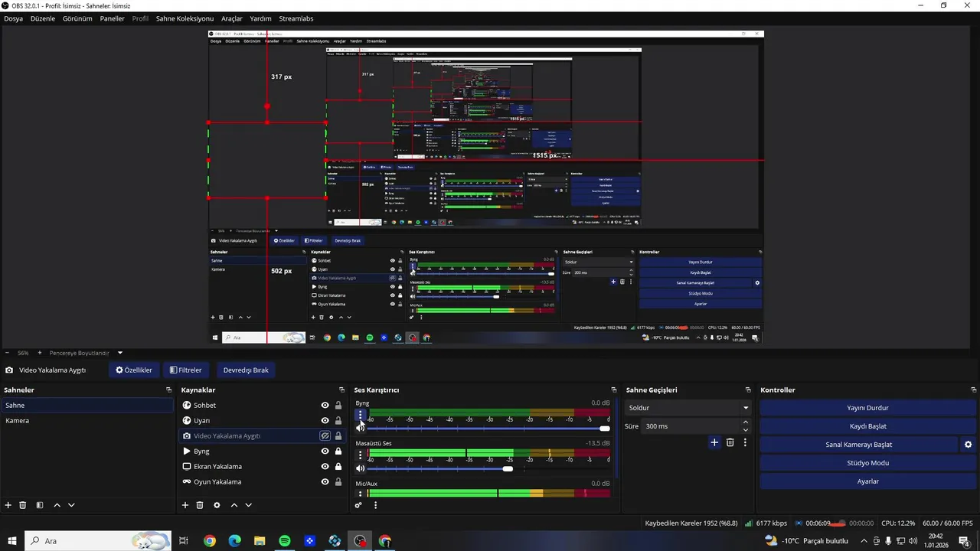Viewport: 980px width, 551px height.
Task: Unlock the Byng source lock icon
Action: click(x=338, y=452)
